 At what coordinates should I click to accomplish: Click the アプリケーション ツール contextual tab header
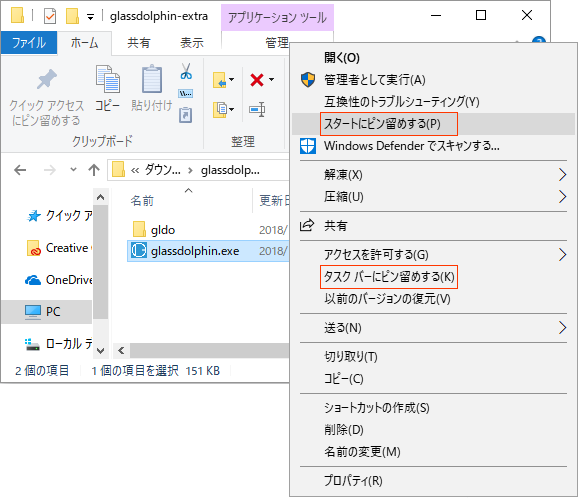coord(277,18)
